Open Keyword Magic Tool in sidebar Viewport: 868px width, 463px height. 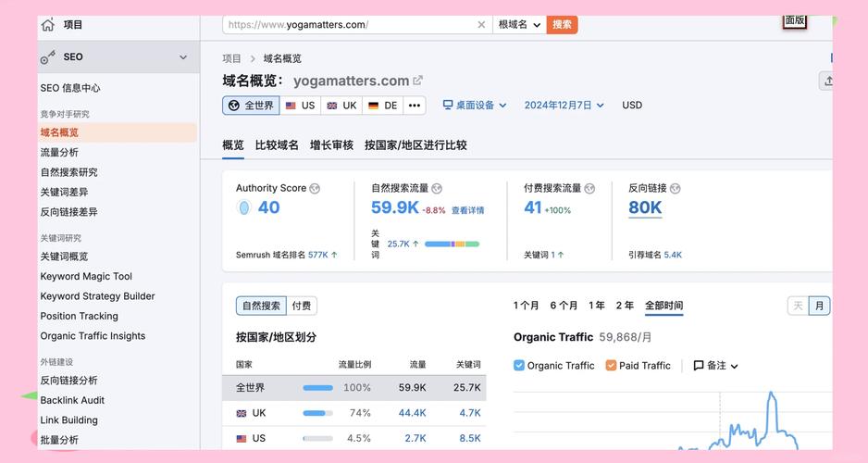click(86, 276)
